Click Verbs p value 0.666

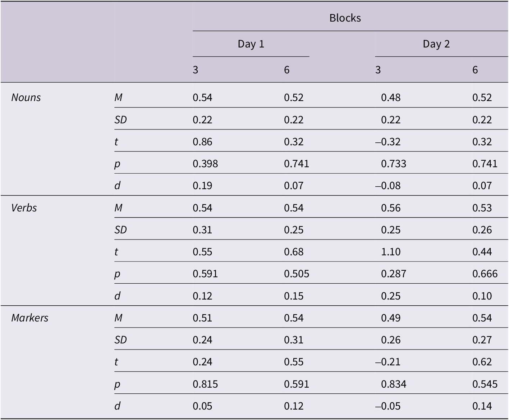click(485, 274)
